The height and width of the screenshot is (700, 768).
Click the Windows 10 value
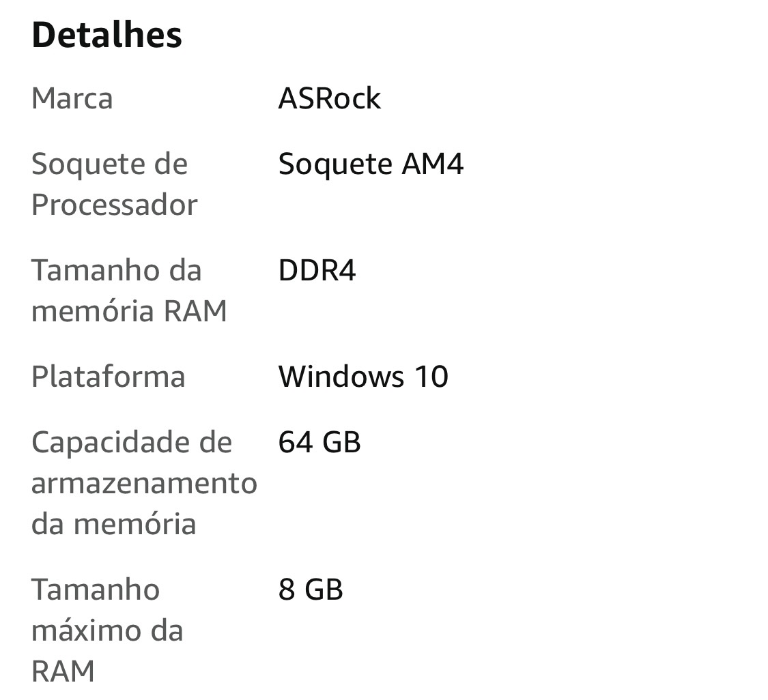coord(363,377)
